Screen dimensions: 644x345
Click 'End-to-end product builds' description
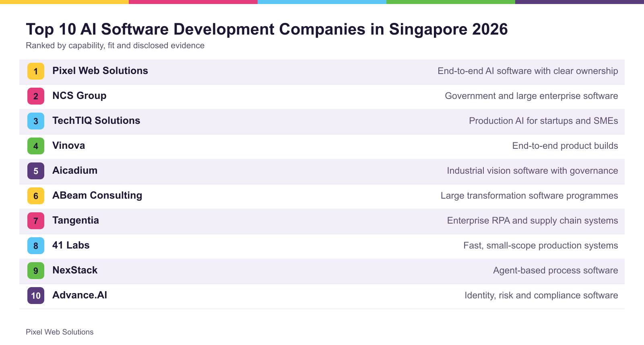565,146
